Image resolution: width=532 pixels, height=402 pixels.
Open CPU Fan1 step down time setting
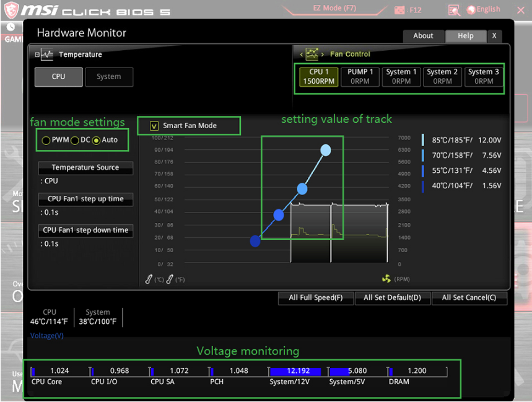(85, 230)
